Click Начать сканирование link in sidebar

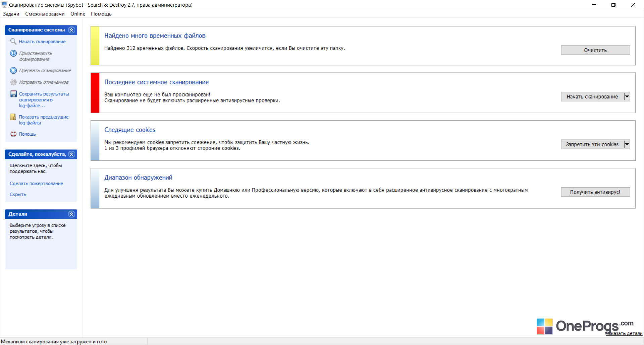point(42,42)
